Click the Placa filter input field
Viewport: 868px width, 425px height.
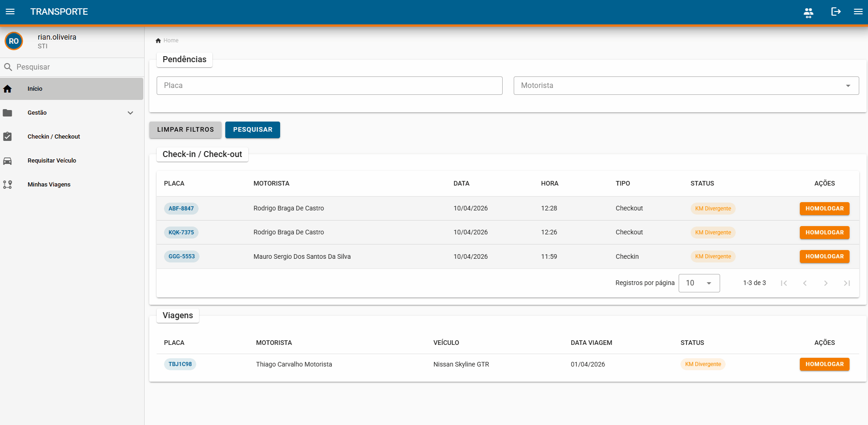click(x=329, y=86)
